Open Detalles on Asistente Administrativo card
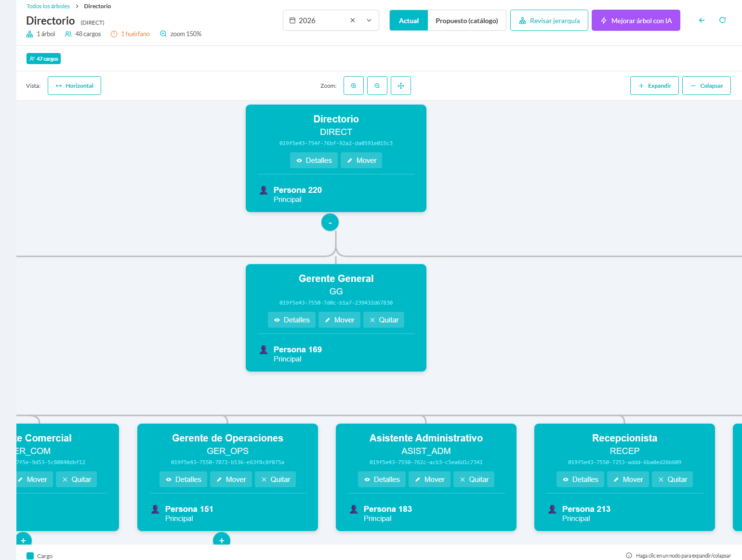The width and height of the screenshot is (742, 560). coord(382,480)
